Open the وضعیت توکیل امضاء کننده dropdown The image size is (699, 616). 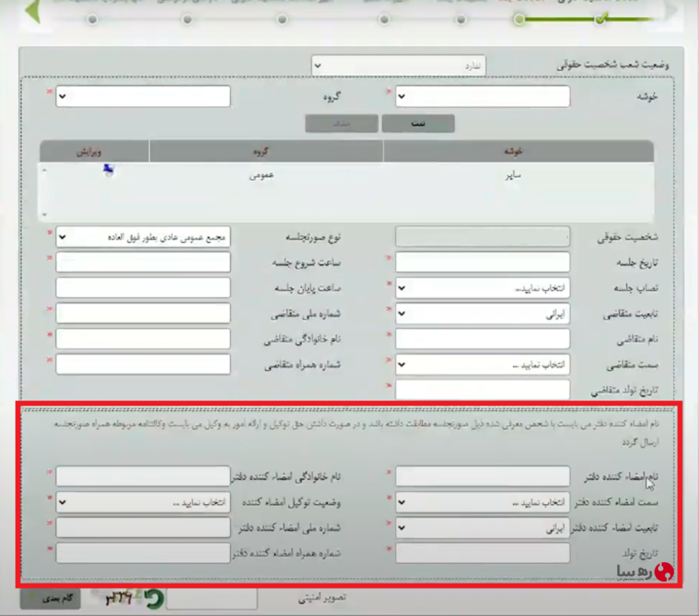coord(143,502)
